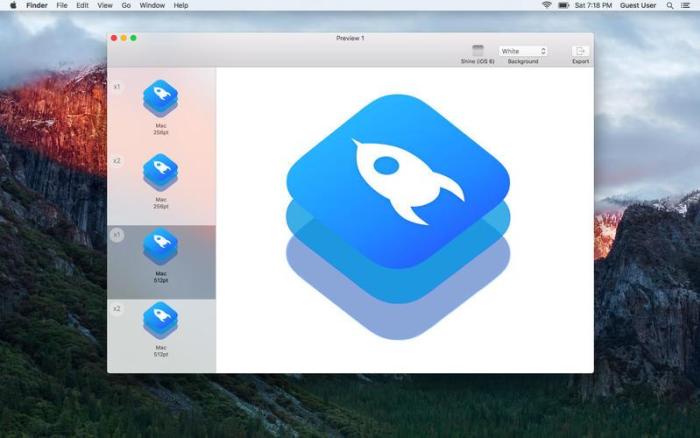Open the White background dropdown
Image resolution: width=700 pixels, height=438 pixels.
(523, 51)
